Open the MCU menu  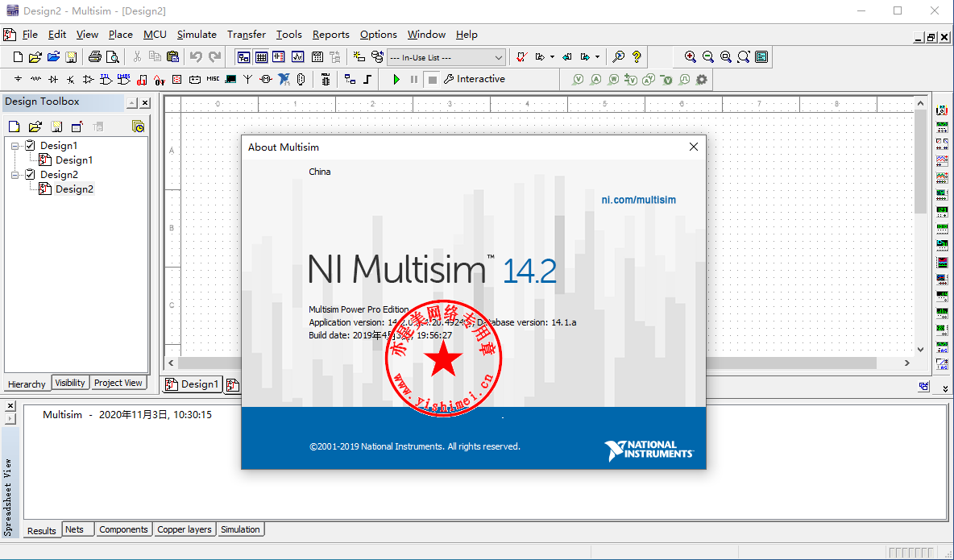[x=156, y=35]
